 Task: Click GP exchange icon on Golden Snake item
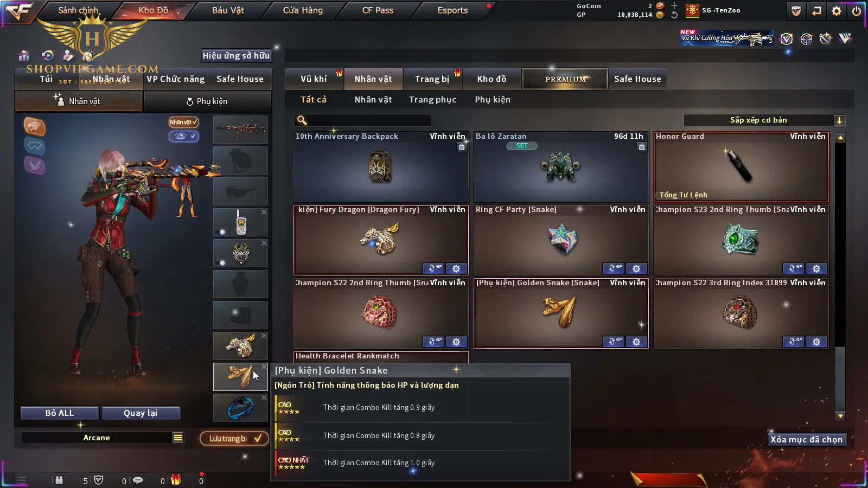(x=614, y=342)
